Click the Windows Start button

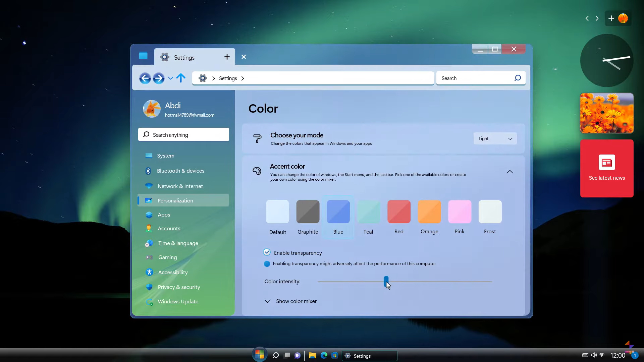pos(260,354)
